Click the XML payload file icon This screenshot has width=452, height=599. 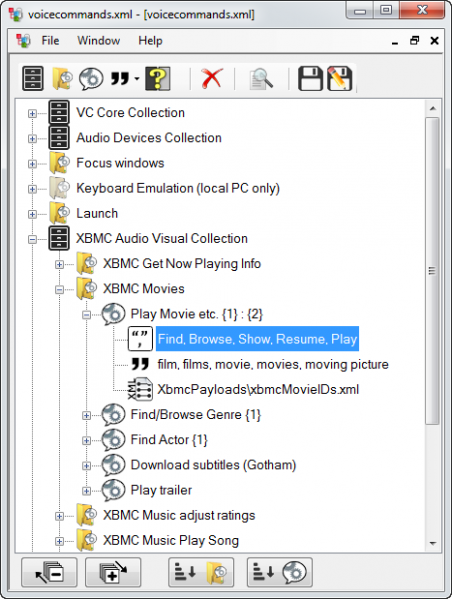point(140,389)
